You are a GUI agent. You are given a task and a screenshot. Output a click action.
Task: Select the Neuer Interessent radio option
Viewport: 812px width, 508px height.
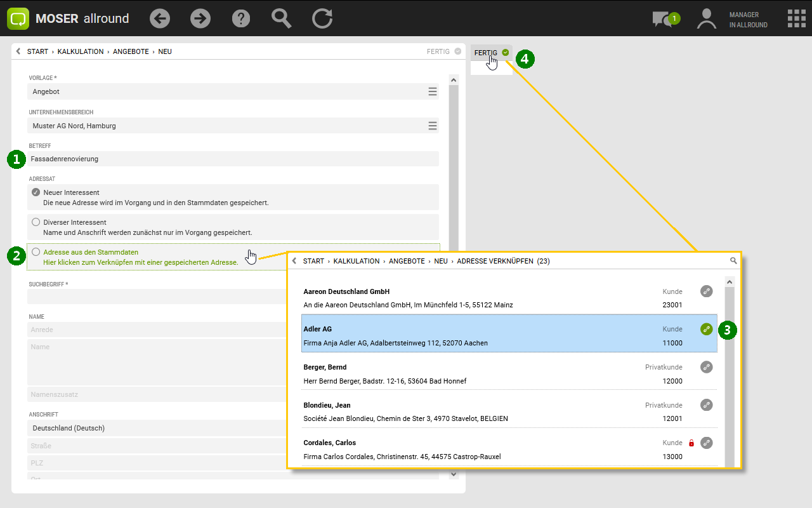coord(36,192)
